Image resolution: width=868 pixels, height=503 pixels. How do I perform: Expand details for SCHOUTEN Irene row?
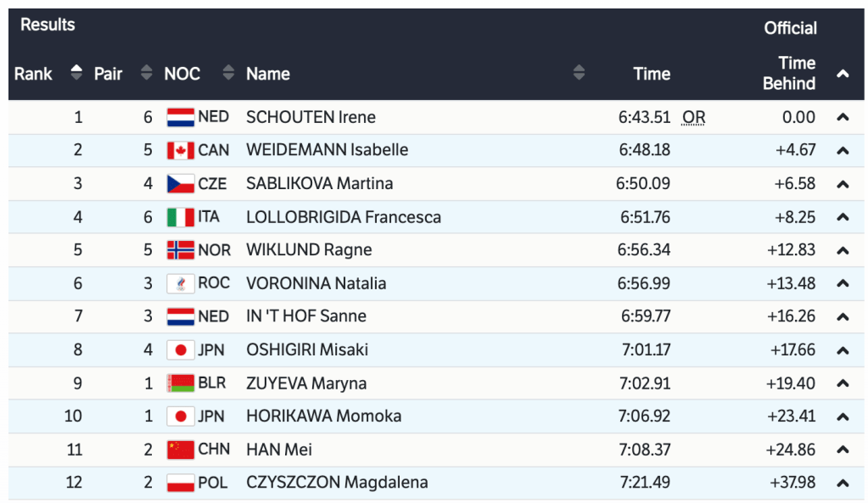point(843,117)
